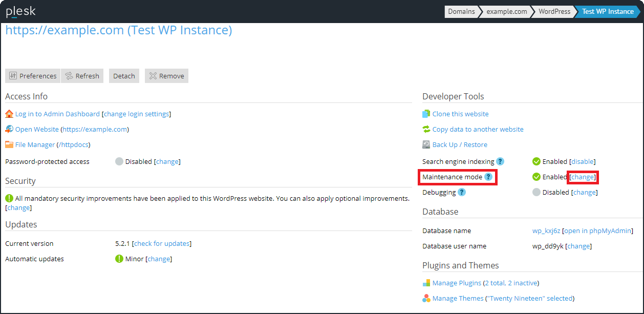Navigate to the WordPress breadcrumb
This screenshot has height=314, width=644.
pyautogui.click(x=554, y=11)
